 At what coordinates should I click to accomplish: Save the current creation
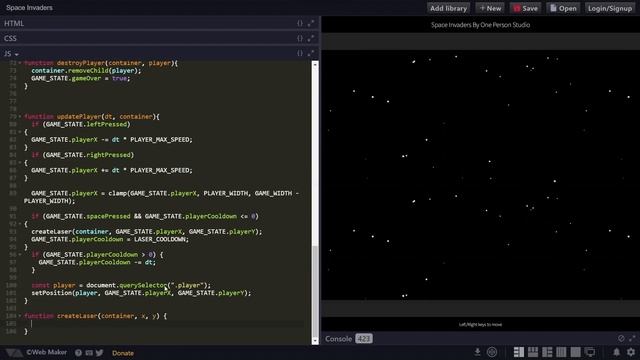point(526,8)
